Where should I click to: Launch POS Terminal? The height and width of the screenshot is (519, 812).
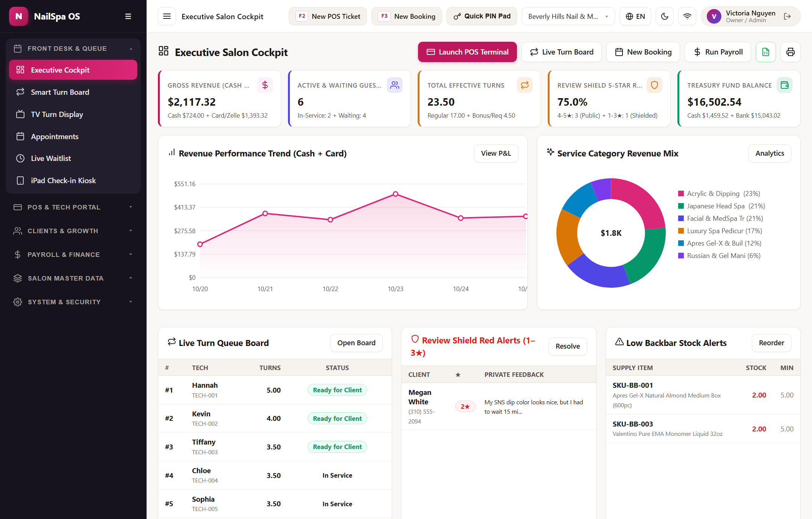467,52
